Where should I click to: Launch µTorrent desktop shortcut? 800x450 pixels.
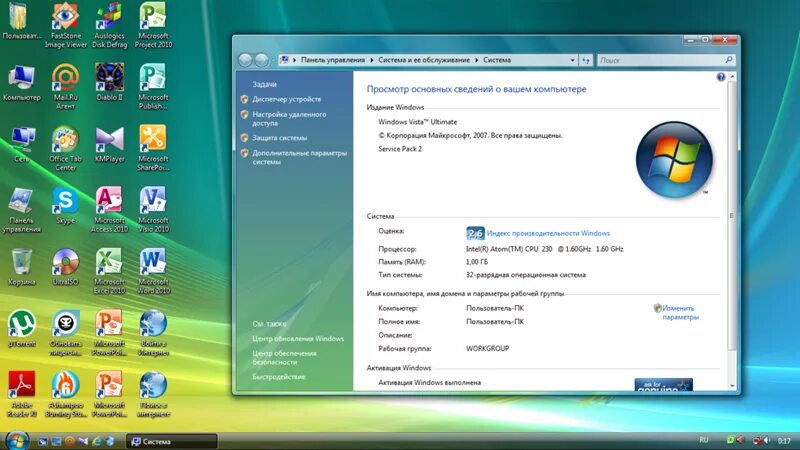point(21,329)
